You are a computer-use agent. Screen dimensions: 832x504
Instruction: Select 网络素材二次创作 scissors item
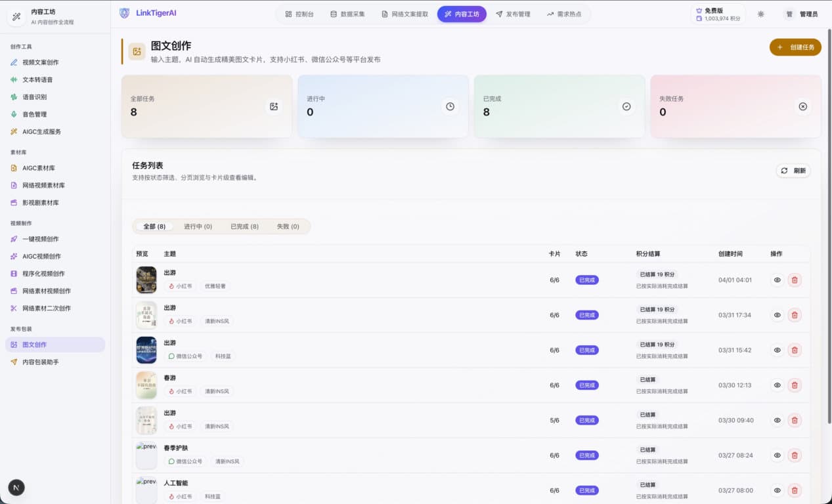(x=46, y=308)
